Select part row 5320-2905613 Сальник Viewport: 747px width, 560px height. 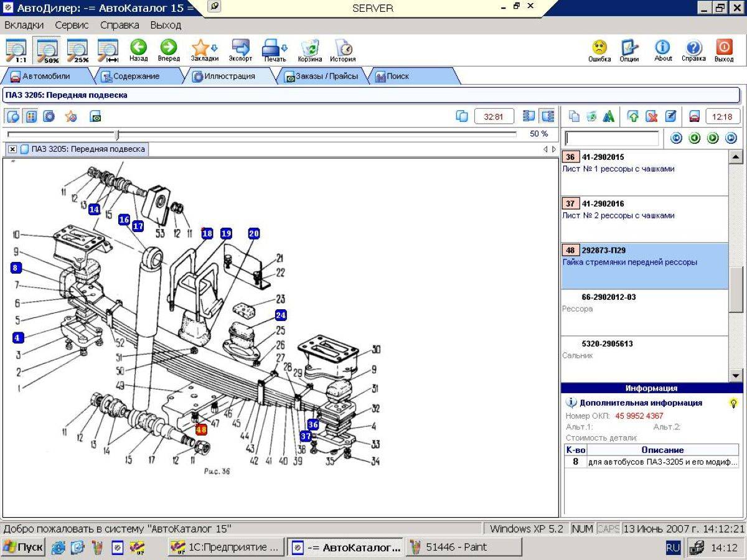click(x=644, y=359)
